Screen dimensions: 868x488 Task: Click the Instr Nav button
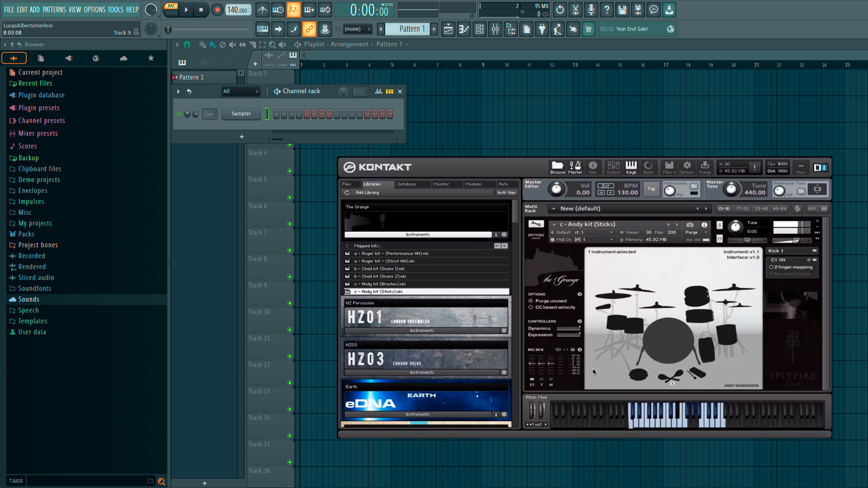tap(506, 193)
